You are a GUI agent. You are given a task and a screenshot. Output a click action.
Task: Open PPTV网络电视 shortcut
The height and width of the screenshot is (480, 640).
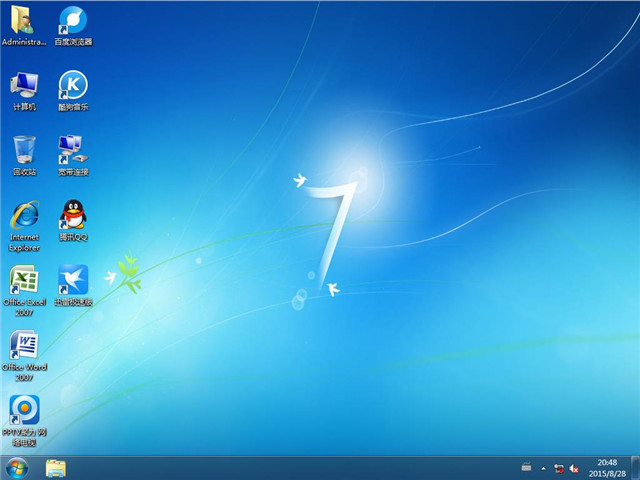pos(24,421)
